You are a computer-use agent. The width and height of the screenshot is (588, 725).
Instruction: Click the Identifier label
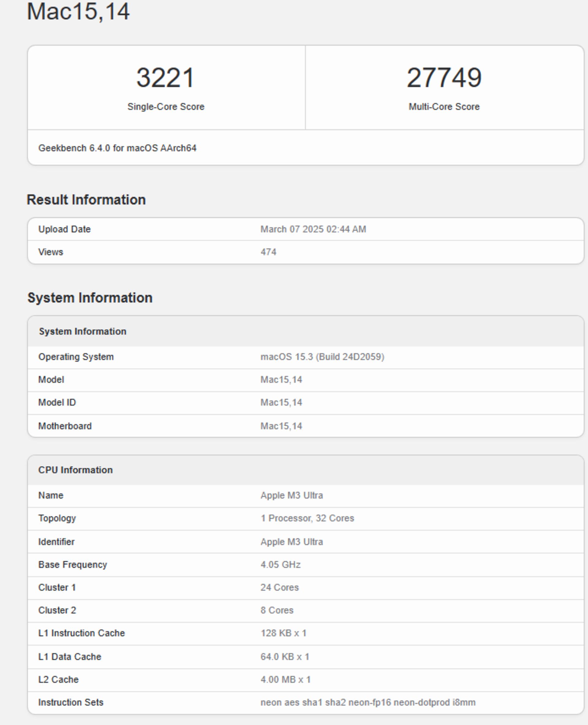(56, 542)
